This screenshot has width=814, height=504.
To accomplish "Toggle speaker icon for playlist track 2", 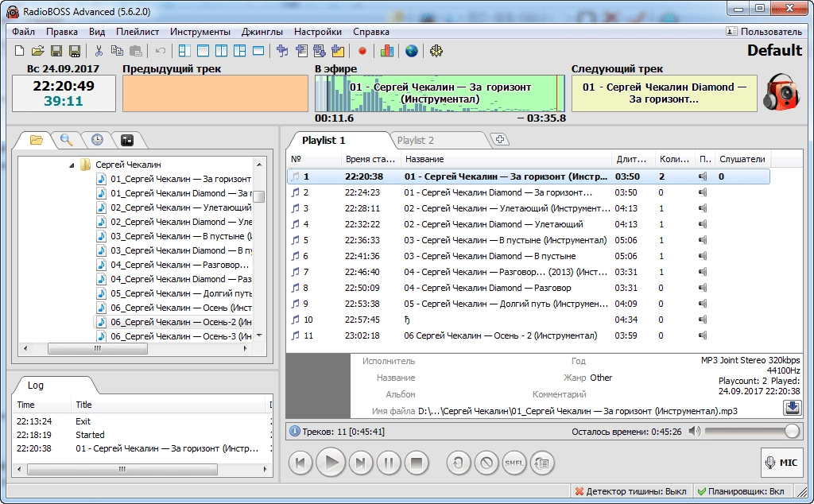I will pyautogui.click(x=703, y=192).
